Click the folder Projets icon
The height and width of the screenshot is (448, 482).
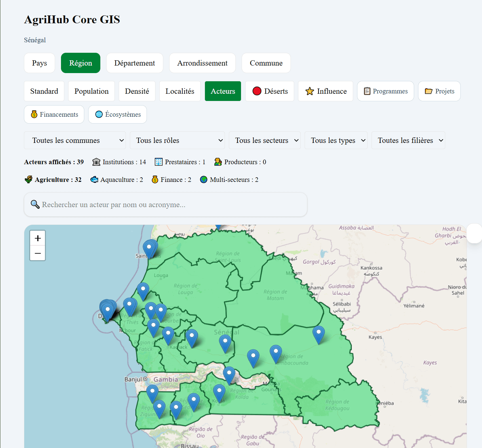429,91
